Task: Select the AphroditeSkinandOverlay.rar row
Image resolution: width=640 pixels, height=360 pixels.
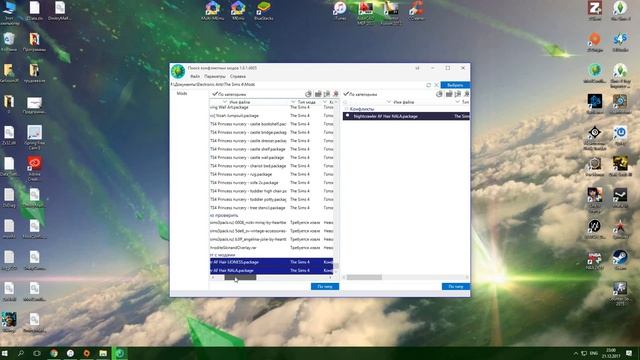Action: [271, 248]
